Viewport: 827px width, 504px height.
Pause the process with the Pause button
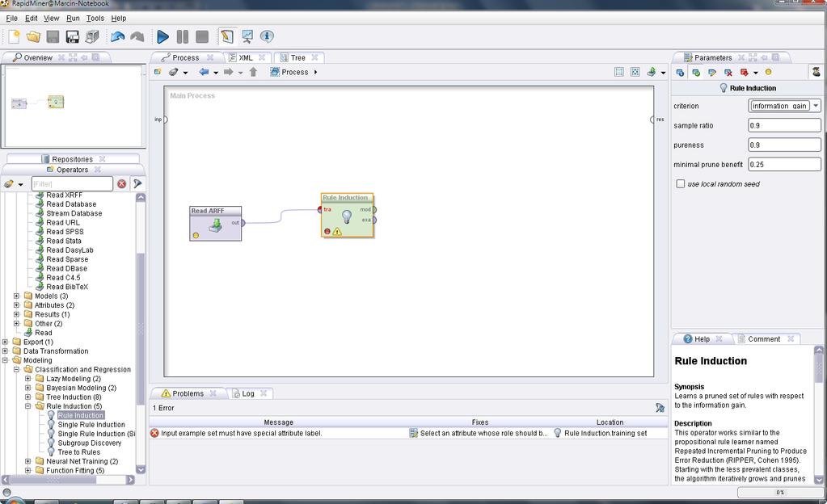pyautogui.click(x=183, y=36)
